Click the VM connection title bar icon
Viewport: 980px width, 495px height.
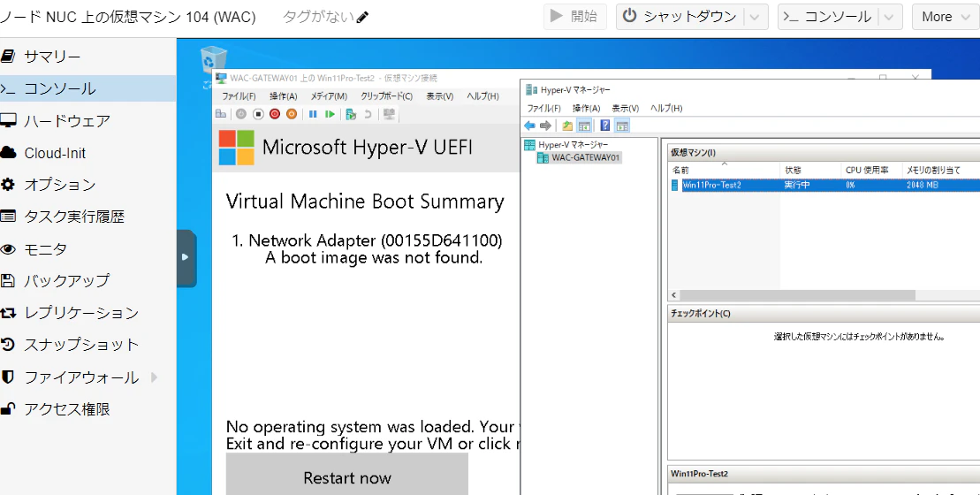pyautogui.click(x=221, y=78)
